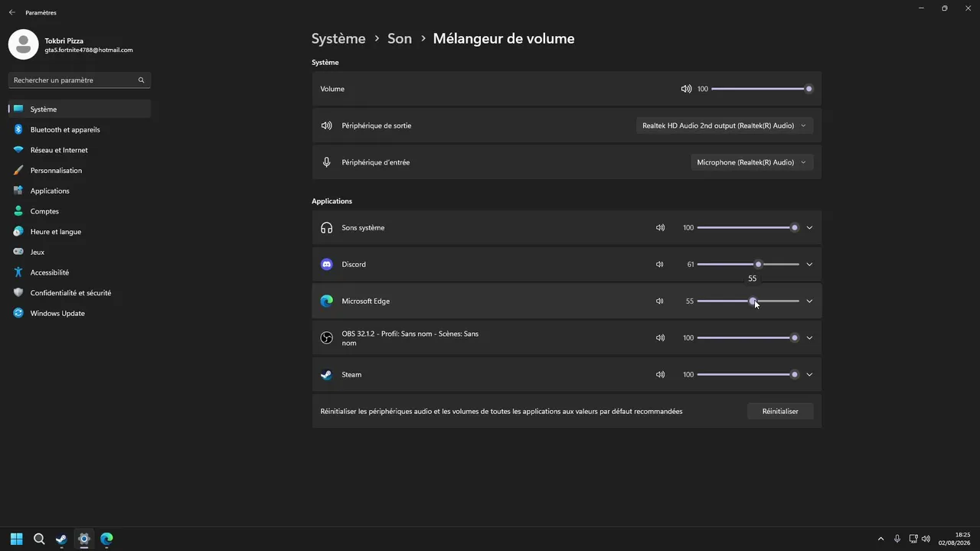
Task: Expand the Steam row options
Action: click(x=809, y=374)
